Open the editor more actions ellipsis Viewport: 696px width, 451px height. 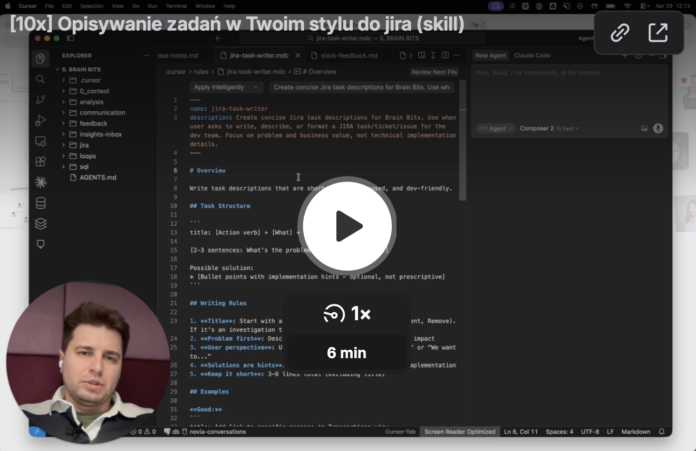click(456, 55)
